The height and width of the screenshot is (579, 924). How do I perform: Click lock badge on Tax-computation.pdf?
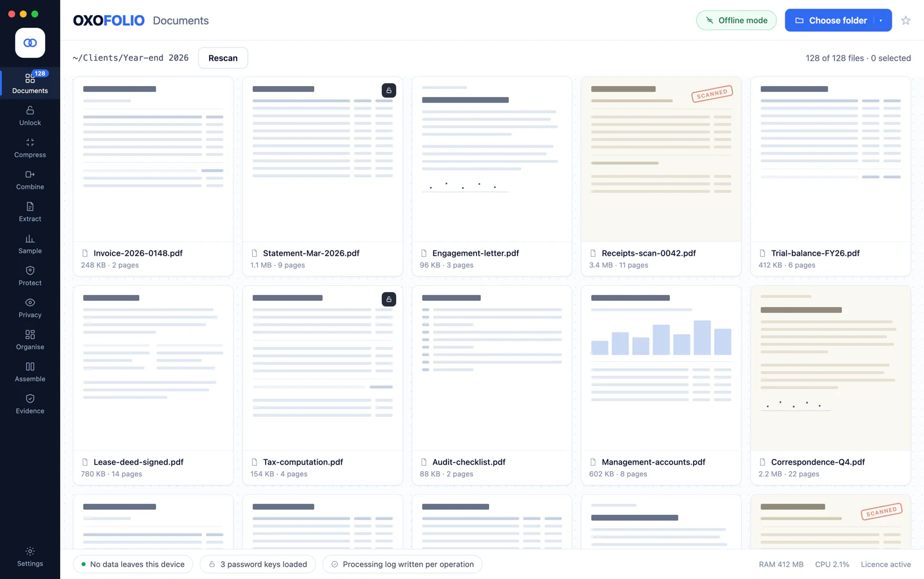pos(389,299)
